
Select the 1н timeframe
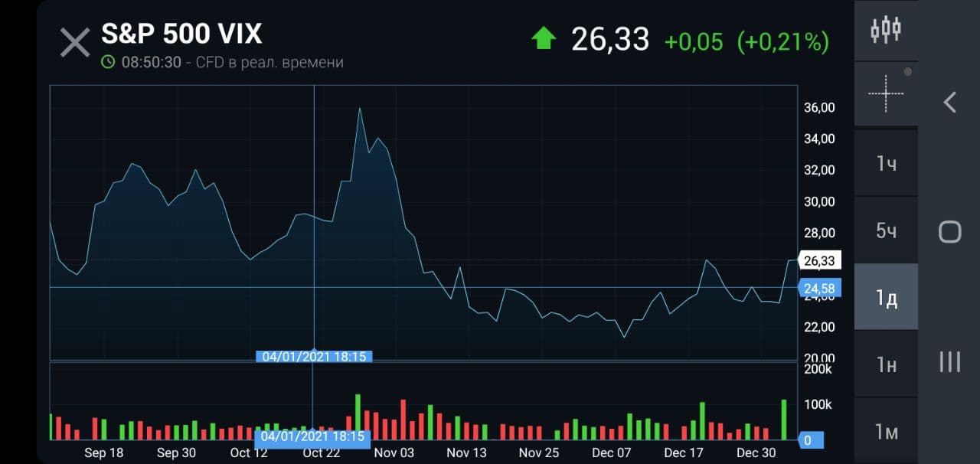click(886, 364)
